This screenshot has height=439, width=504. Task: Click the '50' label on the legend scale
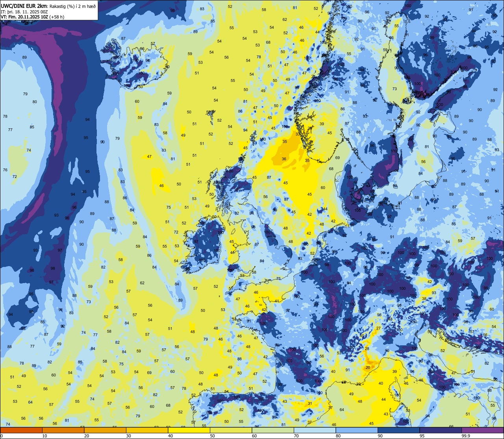212,436
